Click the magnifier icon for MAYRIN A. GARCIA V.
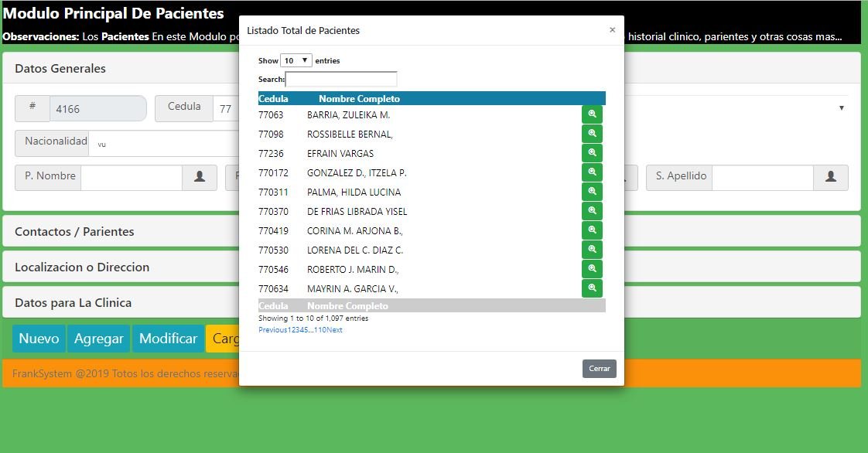This screenshot has height=453, width=868. coord(592,288)
